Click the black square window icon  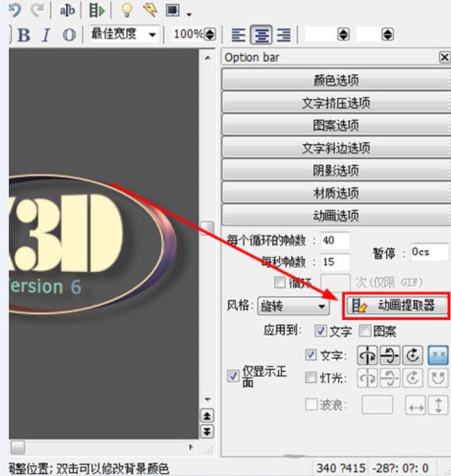tap(172, 10)
